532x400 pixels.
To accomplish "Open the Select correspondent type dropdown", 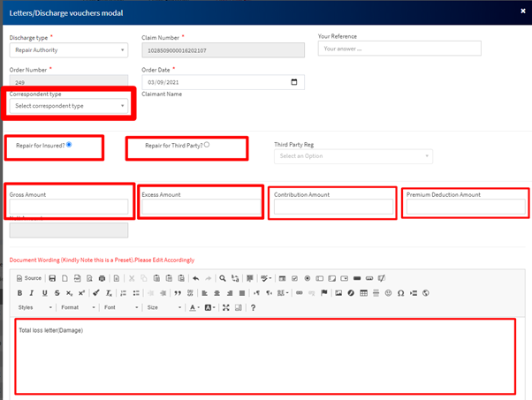I will pos(69,106).
